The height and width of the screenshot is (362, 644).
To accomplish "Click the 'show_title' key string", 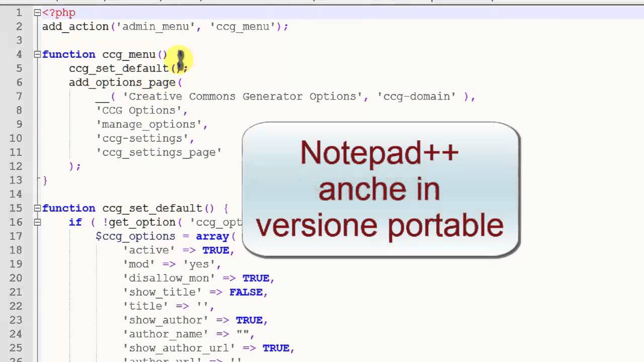I will pos(163,292).
